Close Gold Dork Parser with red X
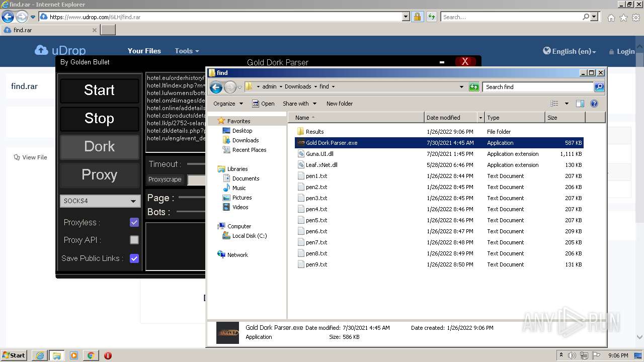Image resolution: width=644 pixels, height=362 pixels. click(x=465, y=62)
